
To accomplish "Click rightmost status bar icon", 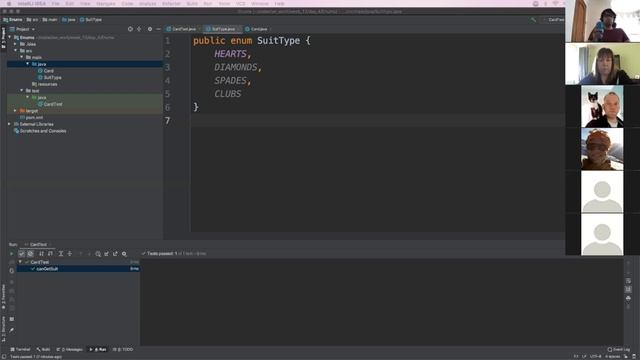I will 634,356.
